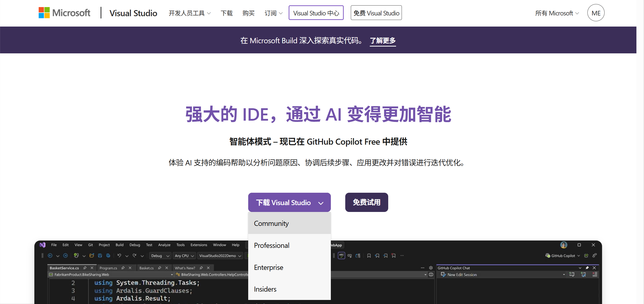Go to the 下载 link in the top navigation
The height and width of the screenshot is (304, 644).
click(x=226, y=13)
